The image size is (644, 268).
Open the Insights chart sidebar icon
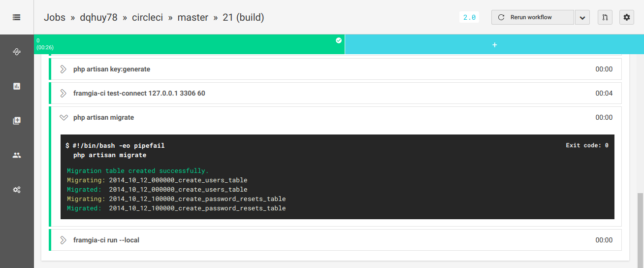click(x=17, y=86)
